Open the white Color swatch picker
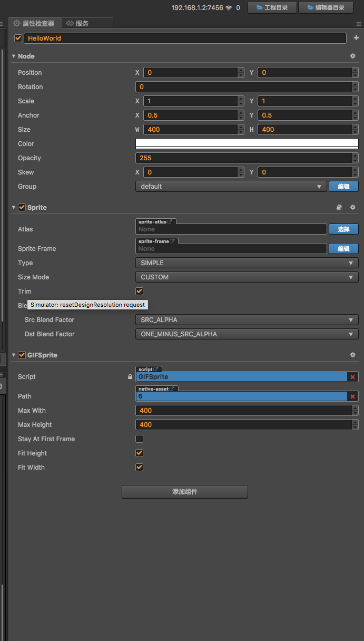Image resolution: width=364 pixels, height=641 pixels. (247, 143)
